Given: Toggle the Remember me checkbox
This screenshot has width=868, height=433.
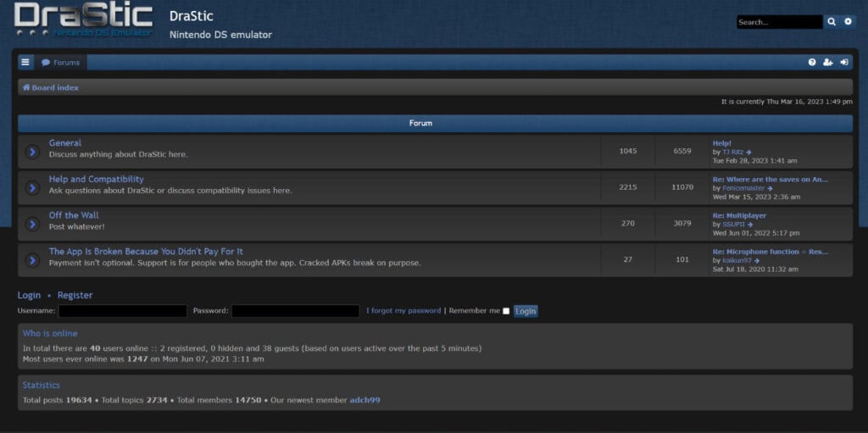Looking at the screenshot, I should tap(505, 311).
